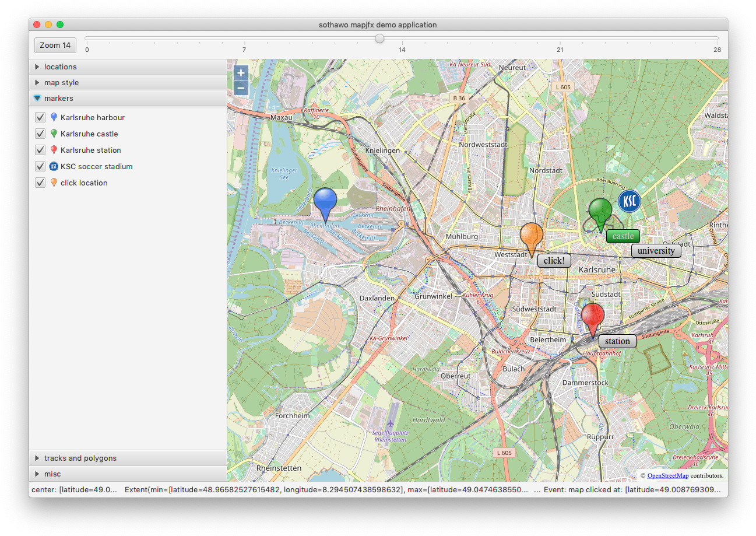Click the upper L 605 road shield
Image resolution: width=756 pixels, height=536 pixels.
[x=563, y=87]
